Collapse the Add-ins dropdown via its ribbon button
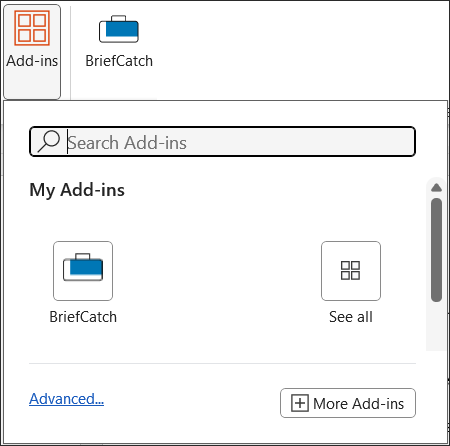Viewport: 450px width, 446px height. pyautogui.click(x=32, y=52)
